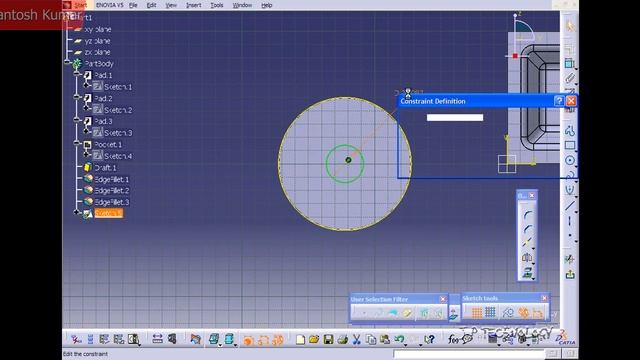Click the What's This help icon
This screenshot has height=360, width=640.
coord(429,339)
